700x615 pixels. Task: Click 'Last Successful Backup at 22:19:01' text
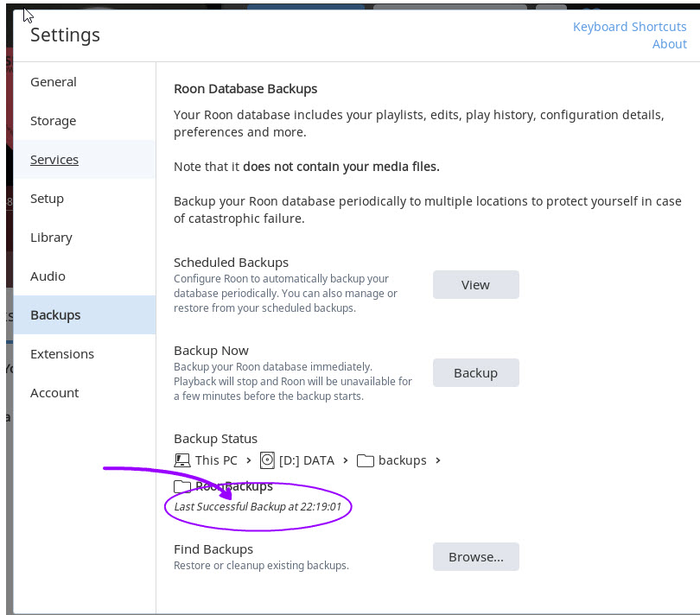[258, 506]
